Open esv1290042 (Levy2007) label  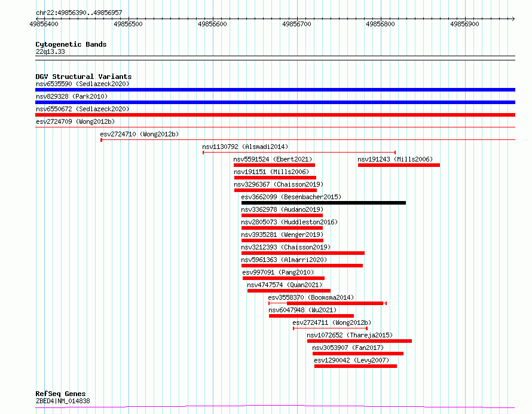tap(351, 360)
